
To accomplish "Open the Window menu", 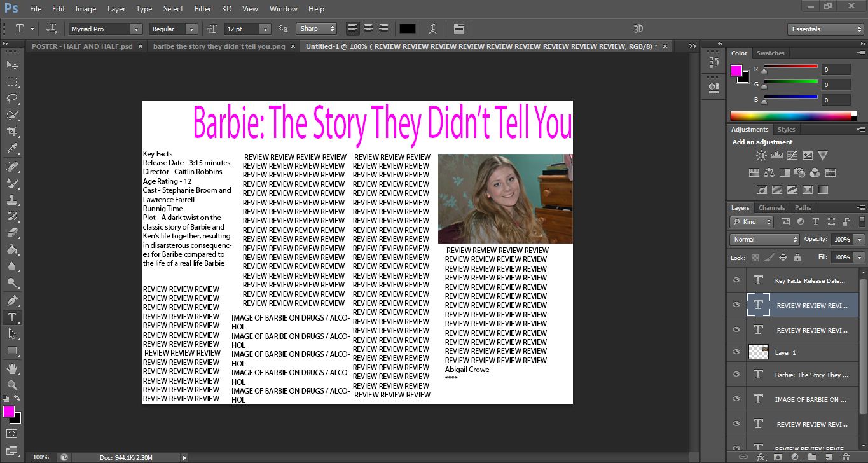I will click(x=284, y=9).
